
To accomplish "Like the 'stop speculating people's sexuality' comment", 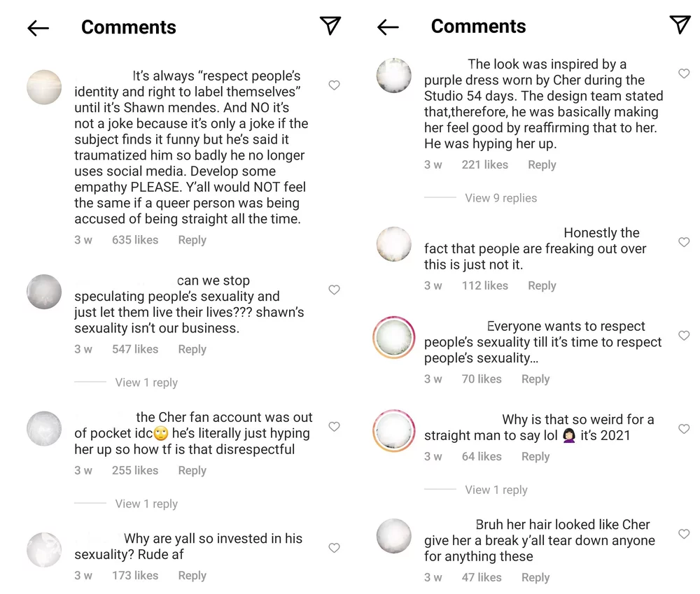I will (x=335, y=290).
